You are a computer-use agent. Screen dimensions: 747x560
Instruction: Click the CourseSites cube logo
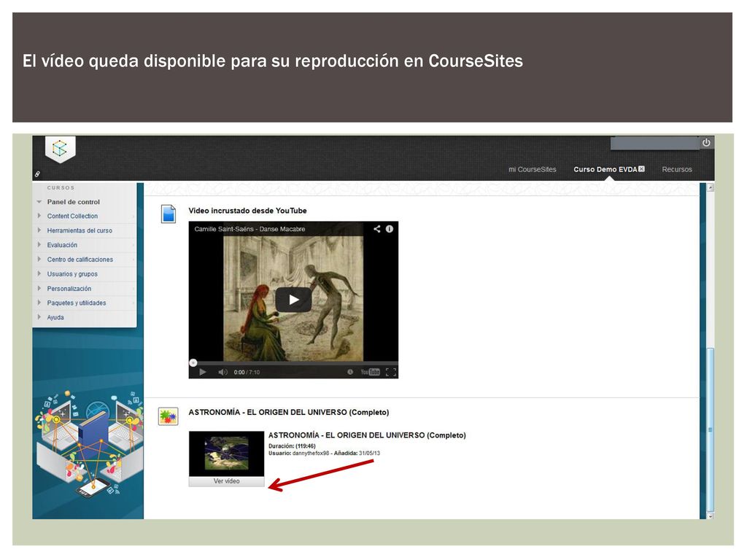tap(60, 149)
